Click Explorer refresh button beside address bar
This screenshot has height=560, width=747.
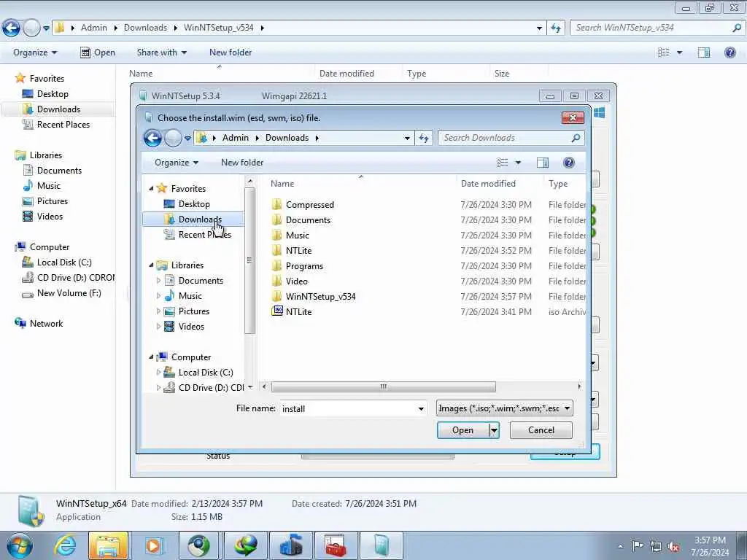click(555, 28)
